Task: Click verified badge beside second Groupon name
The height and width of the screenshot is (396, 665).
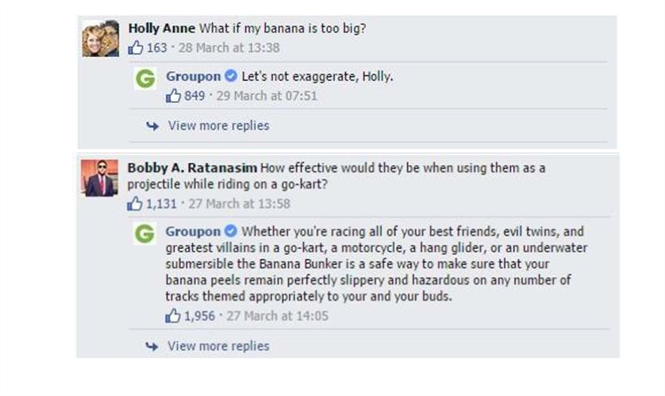Action: tap(231, 231)
